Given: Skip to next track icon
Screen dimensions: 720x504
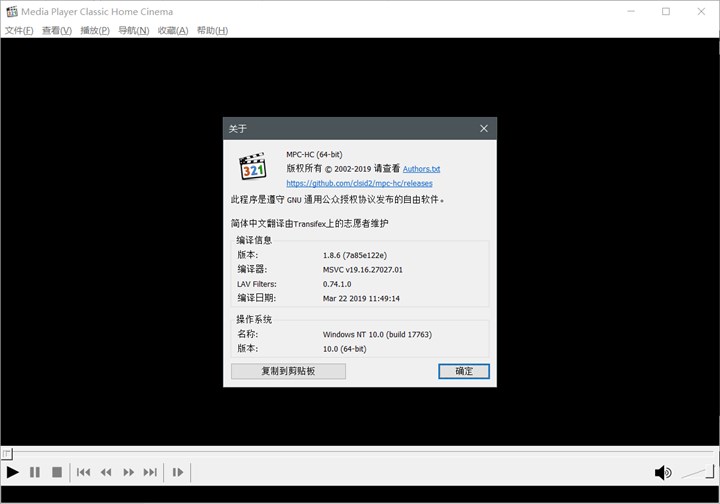Looking at the screenshot, I should click(x=150, y=472).
